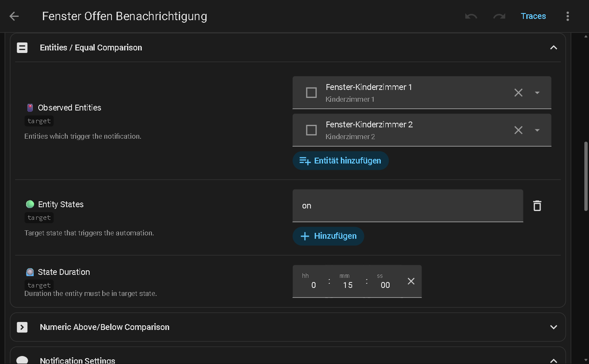Screen dimensions: 589x364
Task: Click the 'target' tag under Observed Entities
Action: [x=39, y=121]
